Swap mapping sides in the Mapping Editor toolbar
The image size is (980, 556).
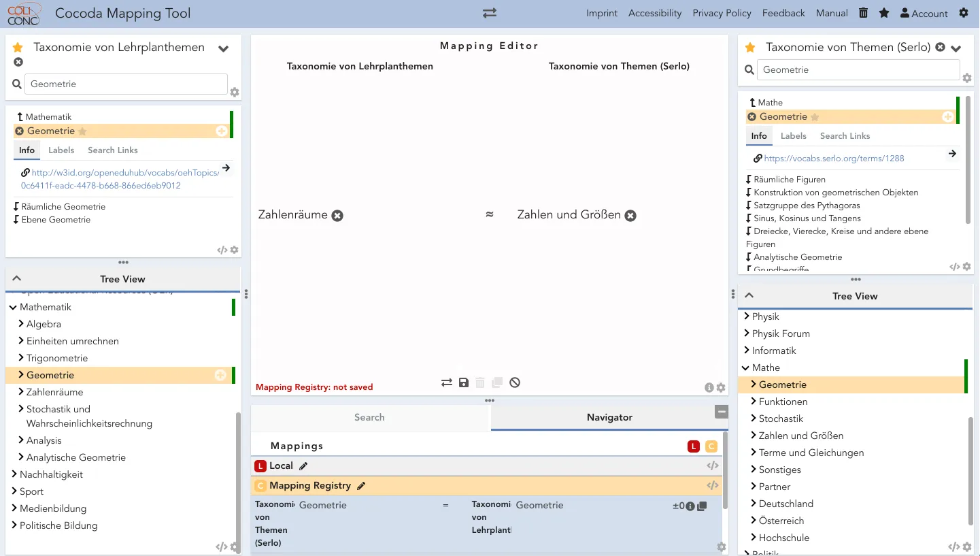click(447, 382)
